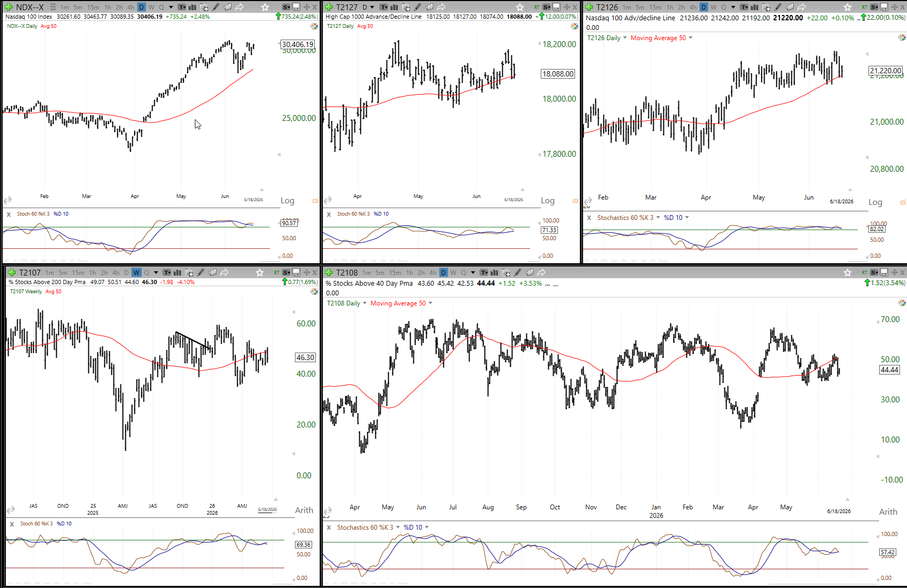This screenshot has width=907, height=588.
Task: Click the T2127 symbol name
Action: pos(347,7)
